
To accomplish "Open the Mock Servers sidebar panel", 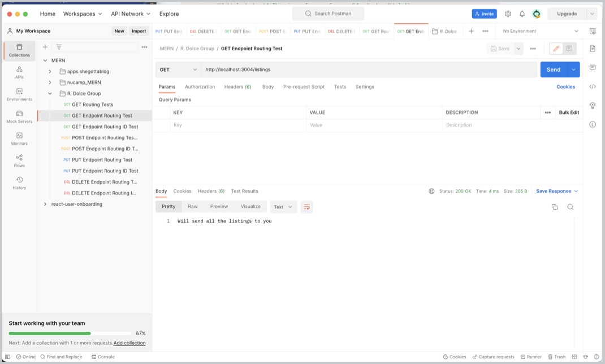I will (x=19, y=116).
